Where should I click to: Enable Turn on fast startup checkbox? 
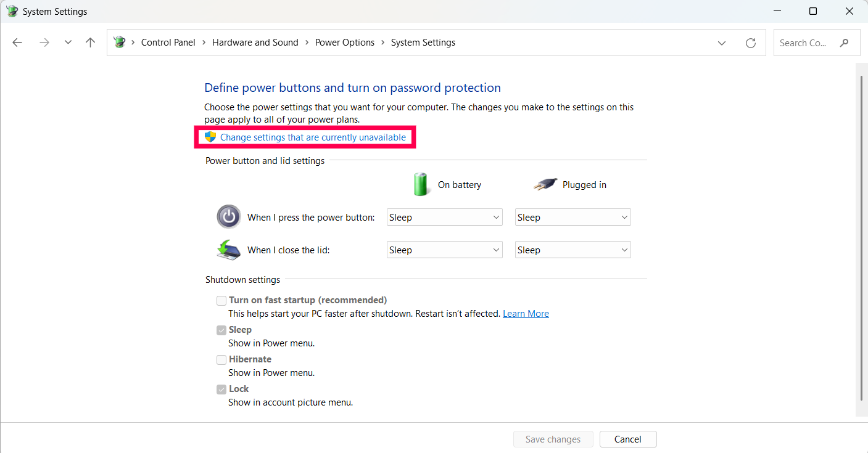click(x=221, y=301)
